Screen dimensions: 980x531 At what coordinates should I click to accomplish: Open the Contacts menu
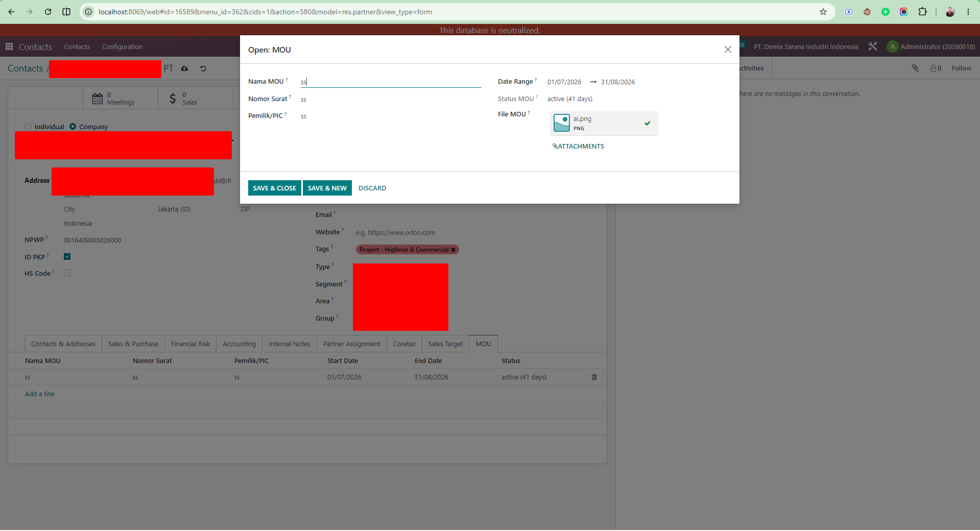[x=77, y=46]
